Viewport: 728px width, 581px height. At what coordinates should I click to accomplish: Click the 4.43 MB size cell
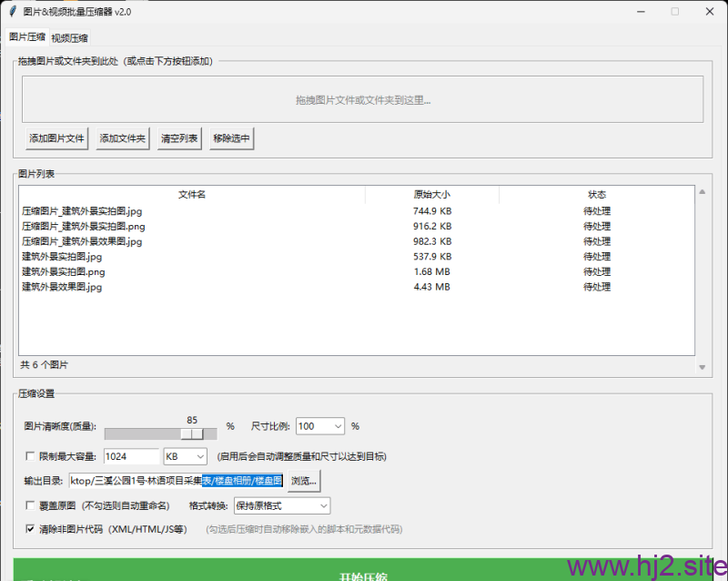point(431,287)
